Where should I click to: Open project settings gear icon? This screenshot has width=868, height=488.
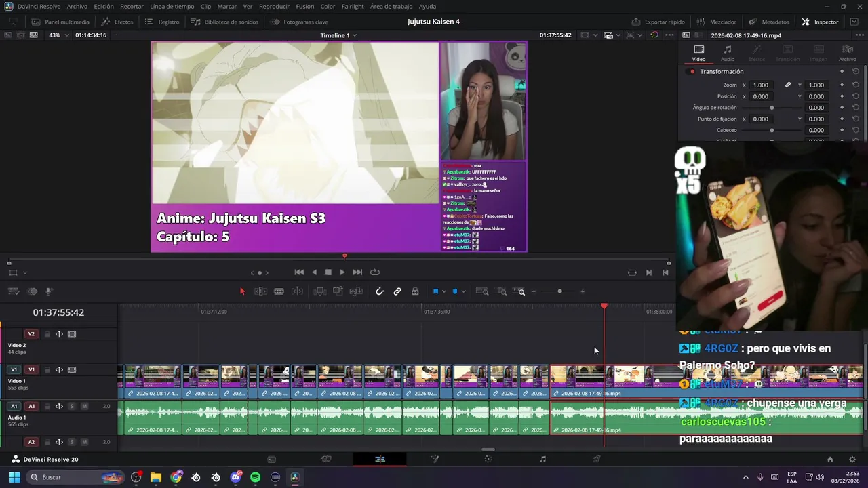pyautogui.click(x=852, y=459)
